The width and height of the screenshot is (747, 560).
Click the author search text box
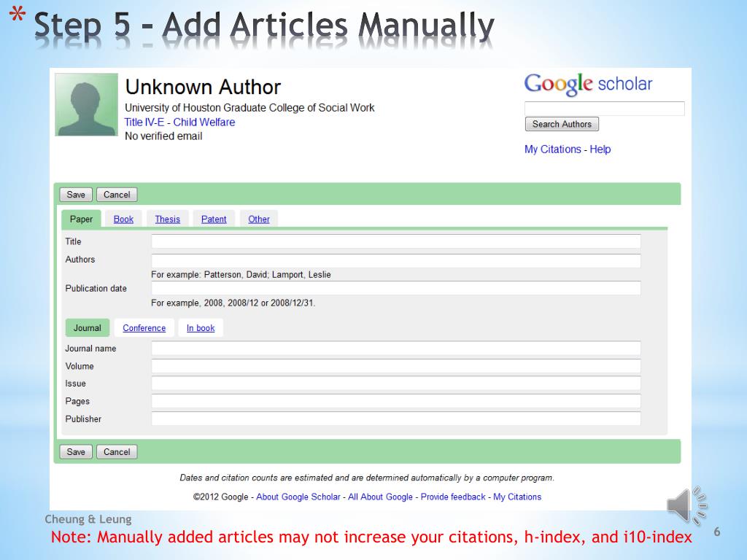click(x=605, y=108)
